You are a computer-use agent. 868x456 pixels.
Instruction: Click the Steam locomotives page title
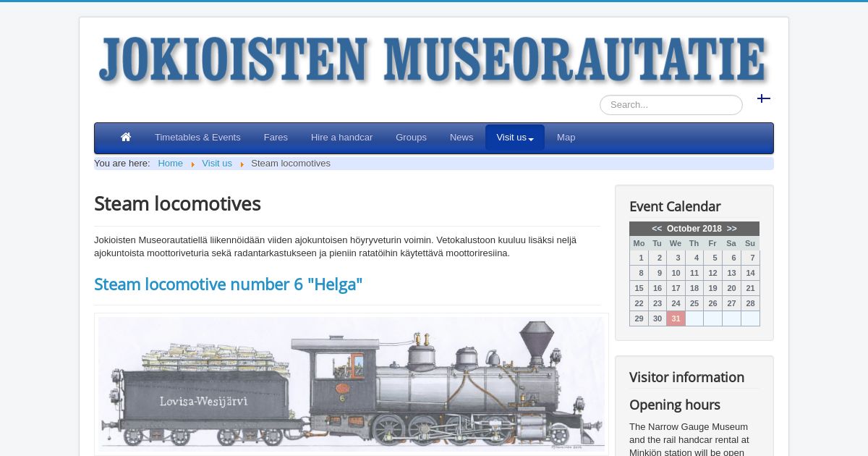[177, 204]
